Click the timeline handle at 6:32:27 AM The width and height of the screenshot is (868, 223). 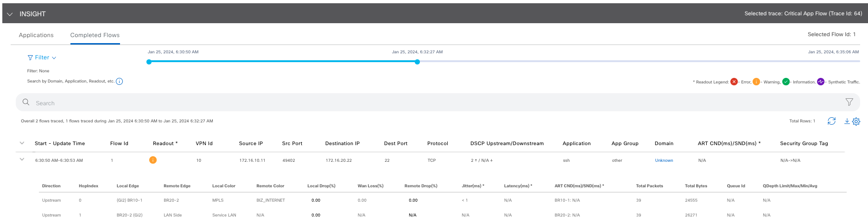coord(417,62)
